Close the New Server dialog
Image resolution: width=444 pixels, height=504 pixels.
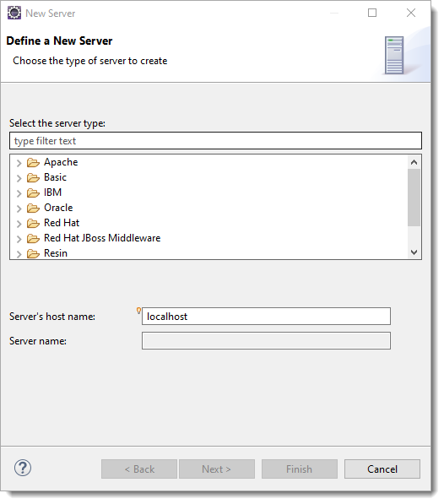[x=411, y=13]
